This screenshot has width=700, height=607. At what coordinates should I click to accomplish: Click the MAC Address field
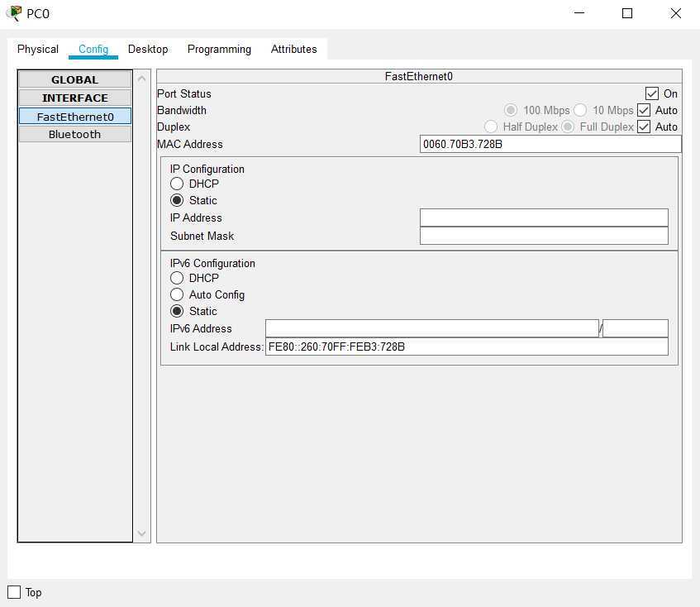pyautogui.click(x=550, y=144)
